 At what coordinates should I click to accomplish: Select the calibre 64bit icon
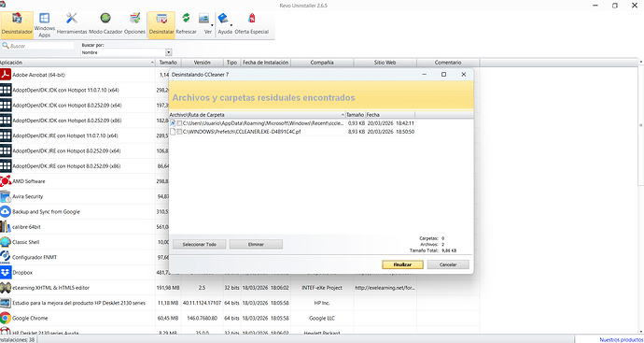click(x=6, y=227)
